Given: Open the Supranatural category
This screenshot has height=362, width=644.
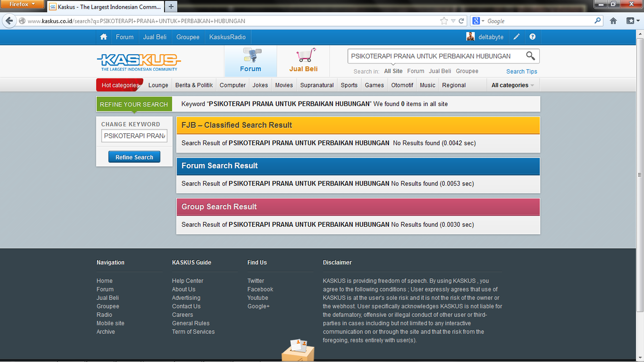Looking at the screenshot, I should click(317, 85).
